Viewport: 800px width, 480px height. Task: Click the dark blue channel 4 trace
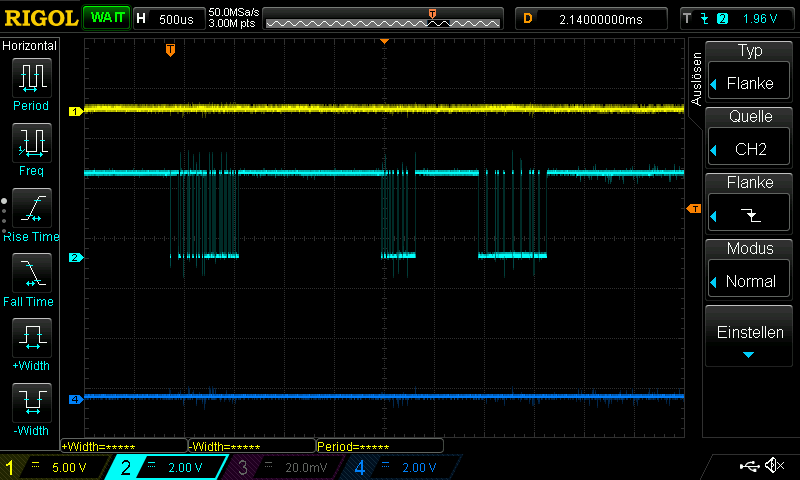pos(384,396)
